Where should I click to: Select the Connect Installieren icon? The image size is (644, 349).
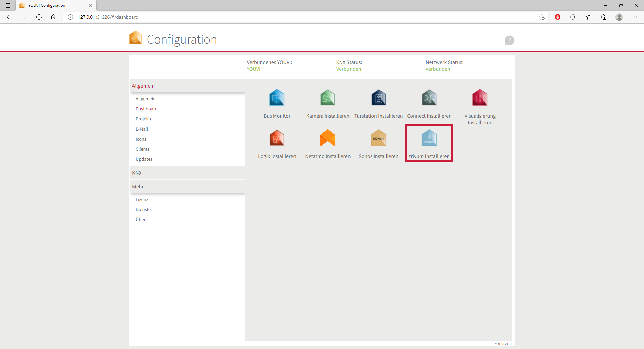coord(429,98)
